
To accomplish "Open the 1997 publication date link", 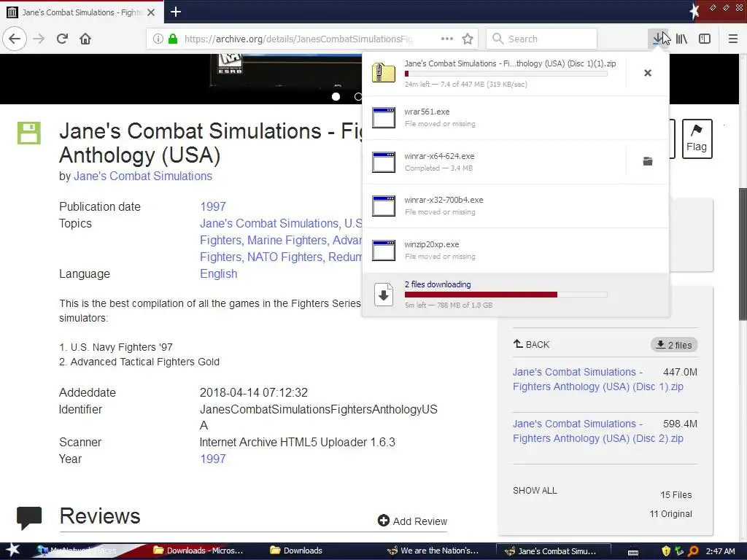I will pos(213,206).
